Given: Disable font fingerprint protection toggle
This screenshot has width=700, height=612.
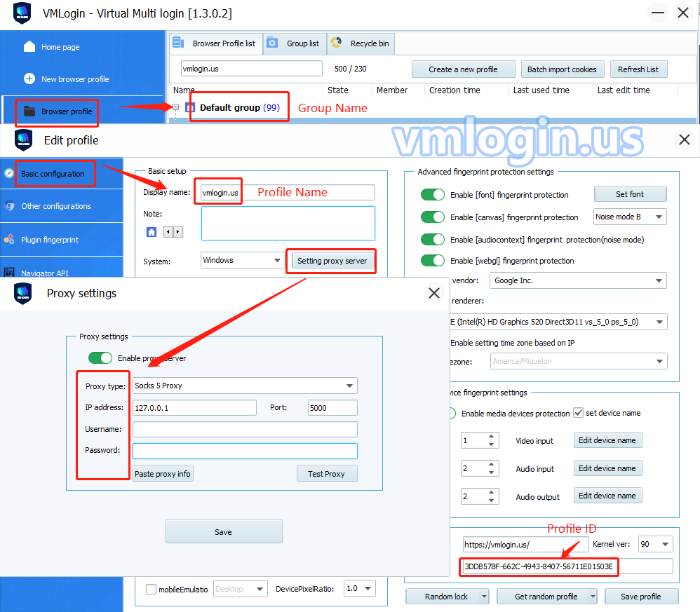Looking at the screenshot, I should 433,195.
